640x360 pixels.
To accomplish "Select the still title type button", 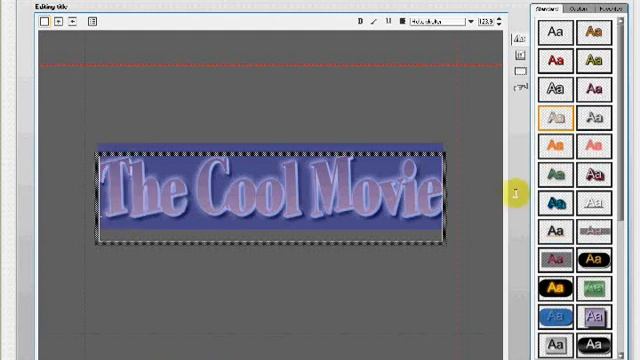I will coord(44,22).
